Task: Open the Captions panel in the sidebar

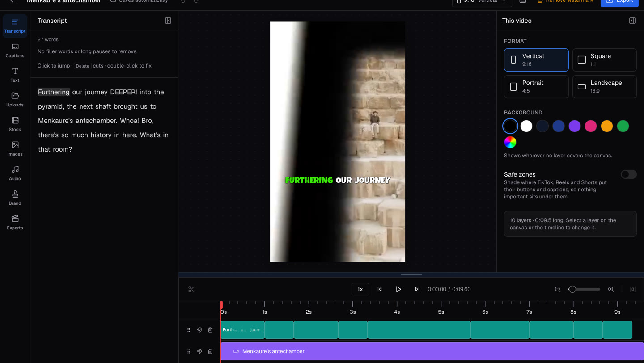Action: coord(15,51)
